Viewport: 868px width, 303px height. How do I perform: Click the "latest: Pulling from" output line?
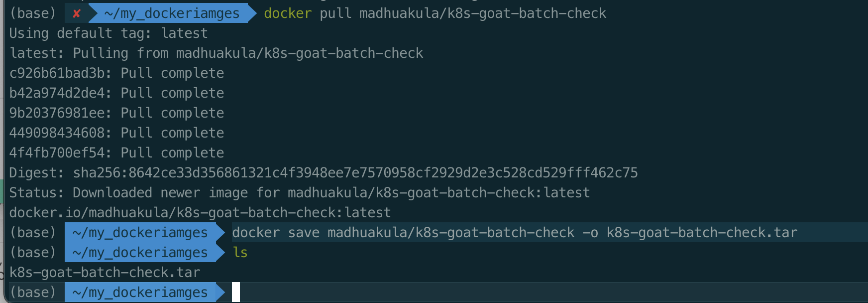click(216, 53)
